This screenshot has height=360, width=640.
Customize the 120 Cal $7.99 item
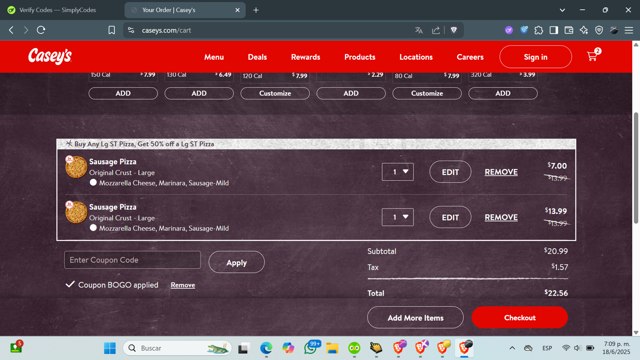click(x=275, y=93)
